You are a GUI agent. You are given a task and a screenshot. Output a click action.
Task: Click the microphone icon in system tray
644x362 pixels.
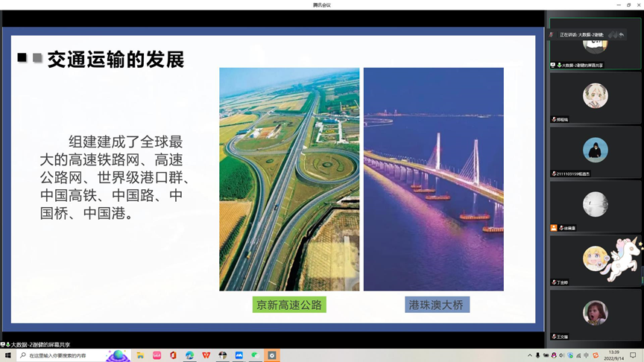(538, 356)
